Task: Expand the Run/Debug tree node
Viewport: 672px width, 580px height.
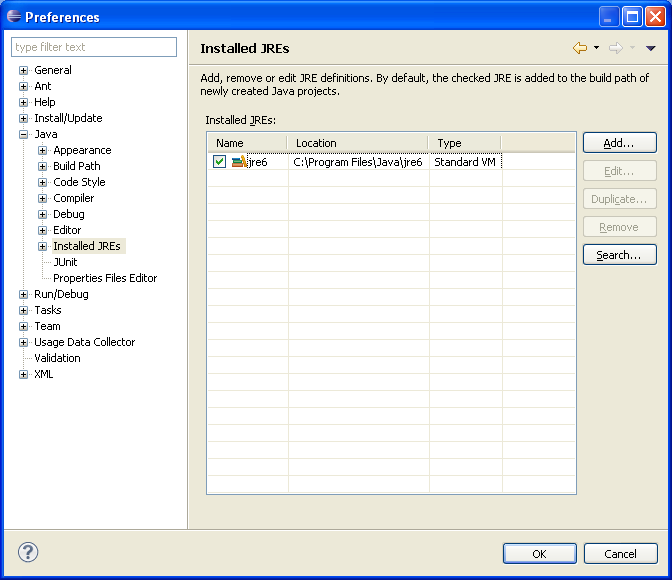Action: pos(24,294)
